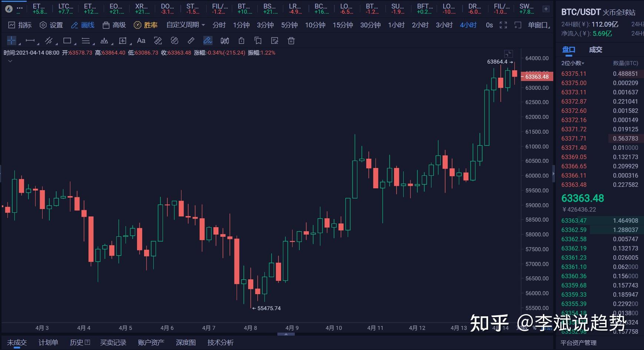Screen dimensions: 644x350
Task: Select 30分钟 period
Action: click(370, 25)
